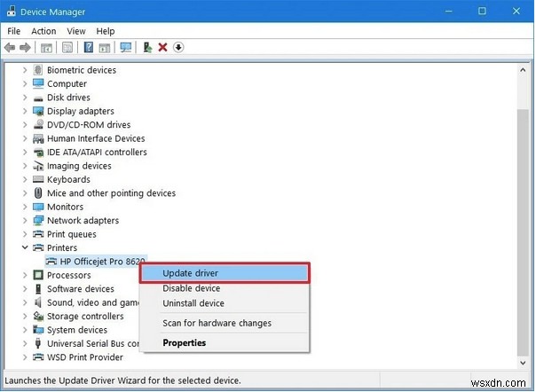Image resolution: width=536 pixels, height=392 pixels.
Task: Maximize the Device Manager window
Action: pyautogui.click(x=482, y=12)
